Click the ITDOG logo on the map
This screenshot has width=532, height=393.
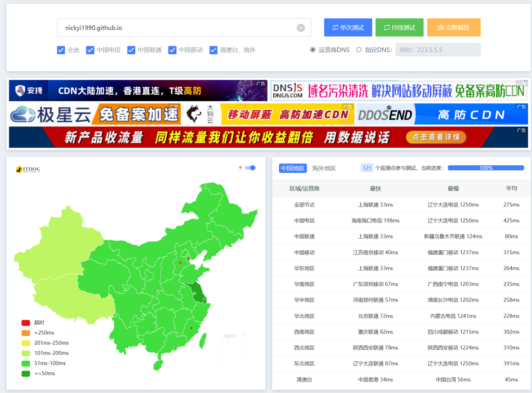point(28,169)
